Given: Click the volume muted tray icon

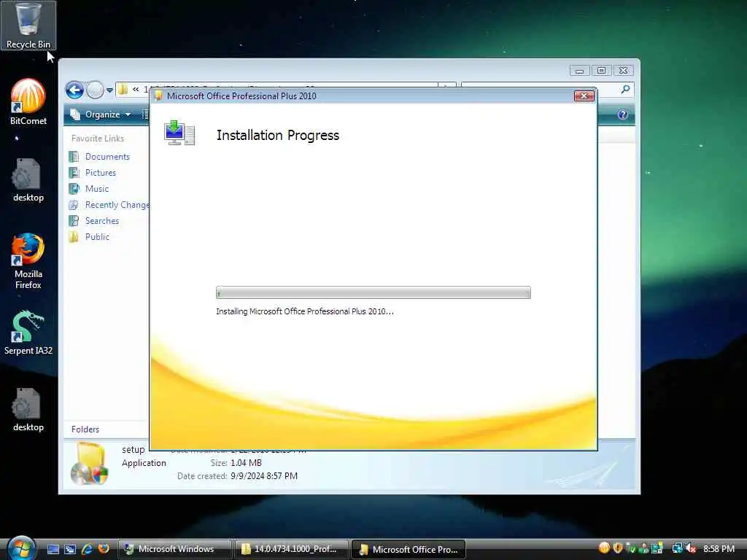Looking at the screenshot, I should [x=691, y=548].
